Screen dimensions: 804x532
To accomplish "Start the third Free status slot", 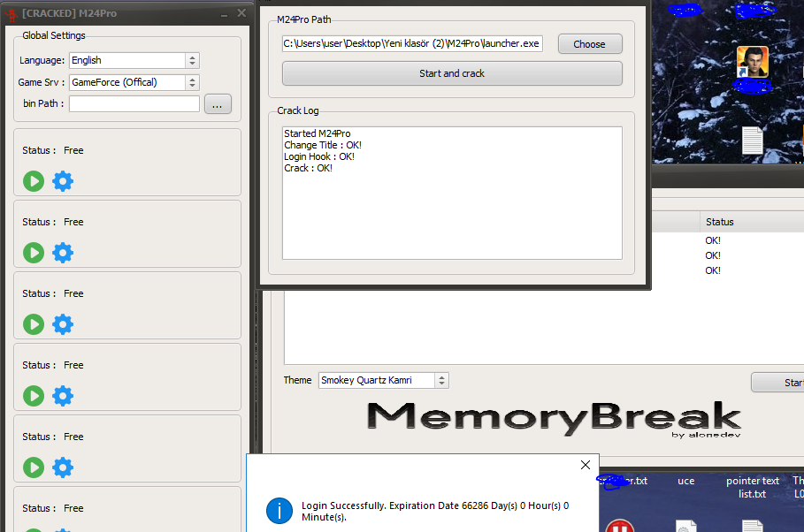I will [x=34, y=324].
